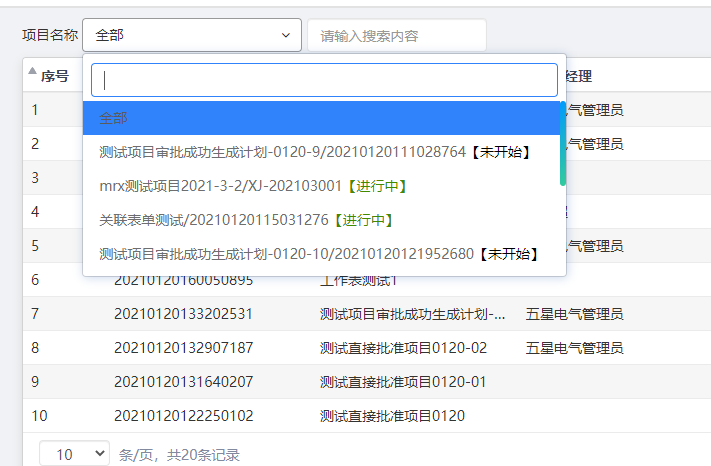Click truncated name 测试项目审批成功生成计划-… in row 7
The image size is (711, 466).
[x=412, y=314]
